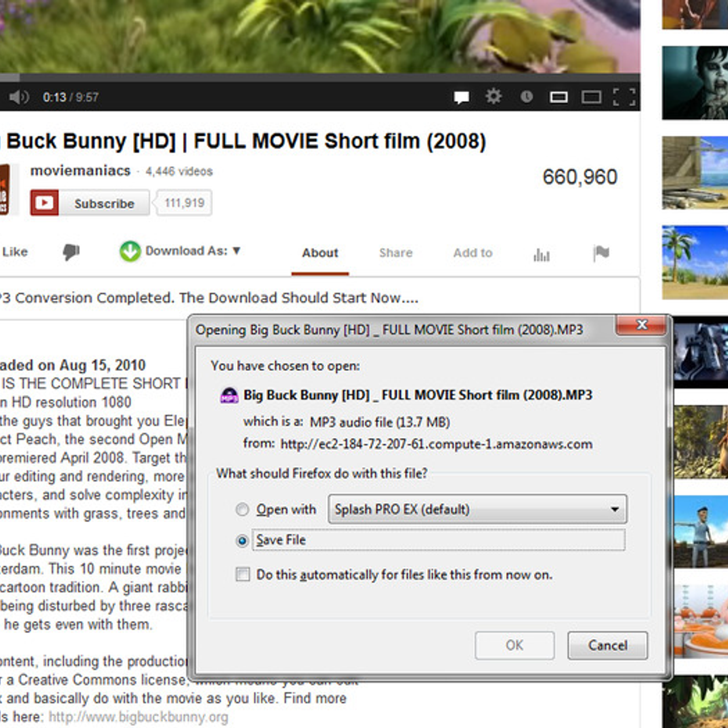Click red YouTube play icon beside Subscribe
The width and height of the screenshot is (728, 728).
45,202
